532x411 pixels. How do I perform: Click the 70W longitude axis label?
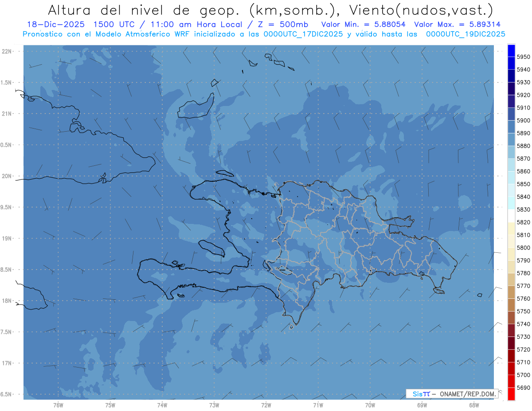pos(370,405)
